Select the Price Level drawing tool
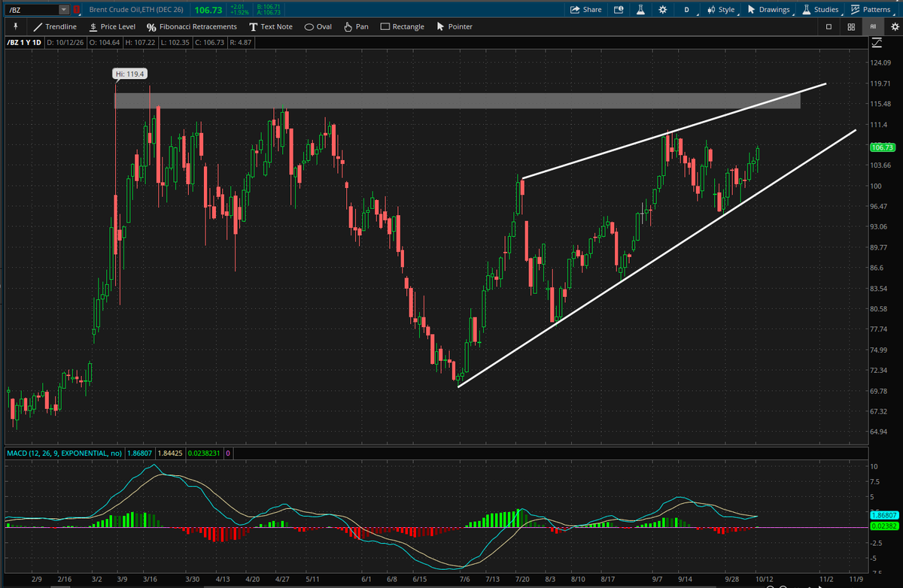Image resolution: width=903 pixels, height=588 pixels. click(112, 26)
